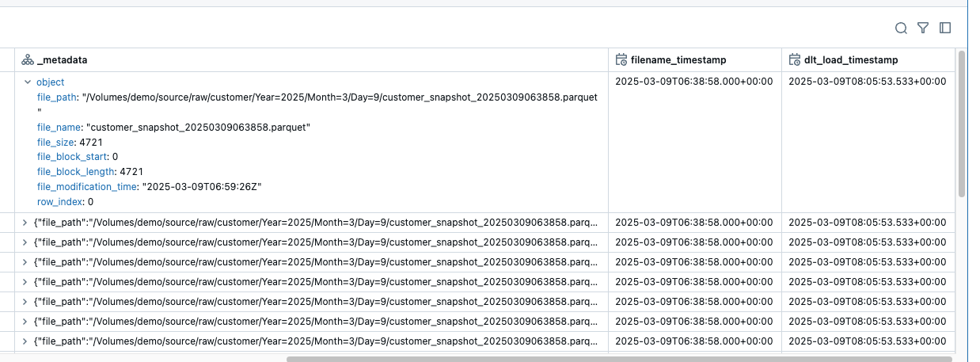Screen dimensions: 980x362
Task: Click the "object" label in first row
Action: click(51, 82)
